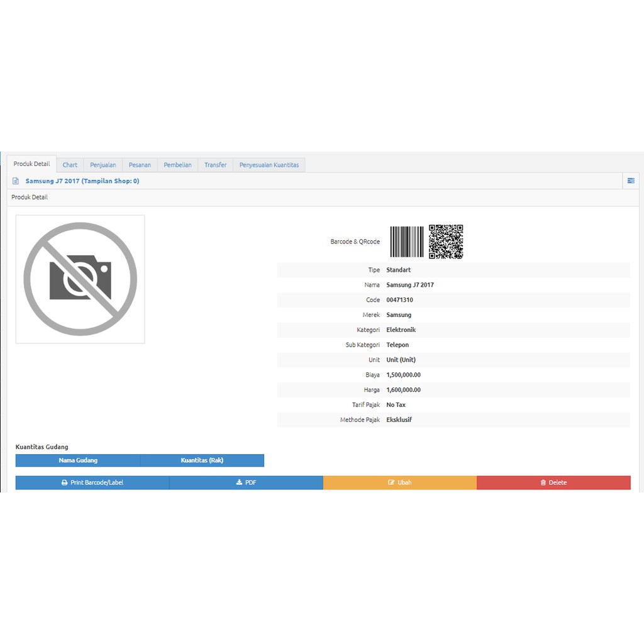The width and height of the screenshot is (644, 644).
Task: Open the Transfer tab
Action: pyautogui.click(x=215, y=165)
